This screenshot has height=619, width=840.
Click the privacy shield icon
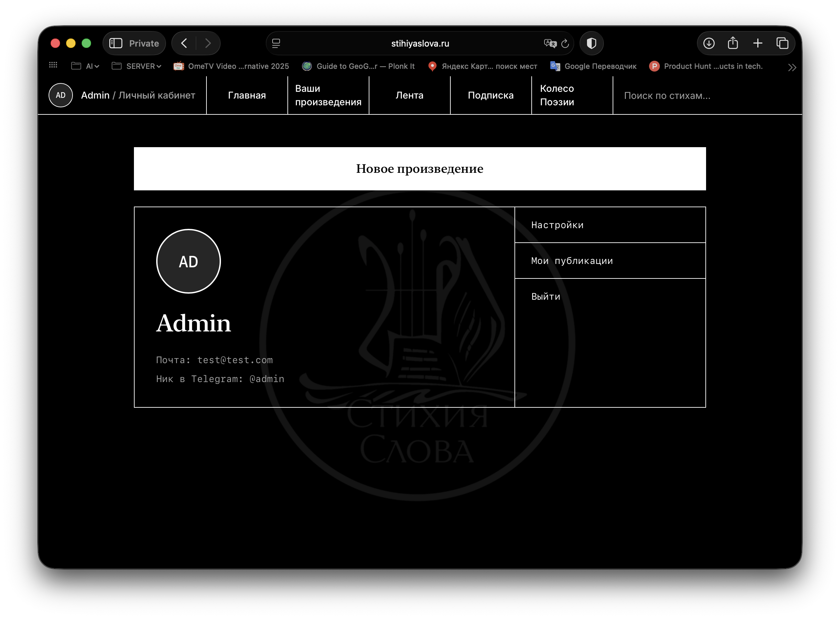click(591, 44)
